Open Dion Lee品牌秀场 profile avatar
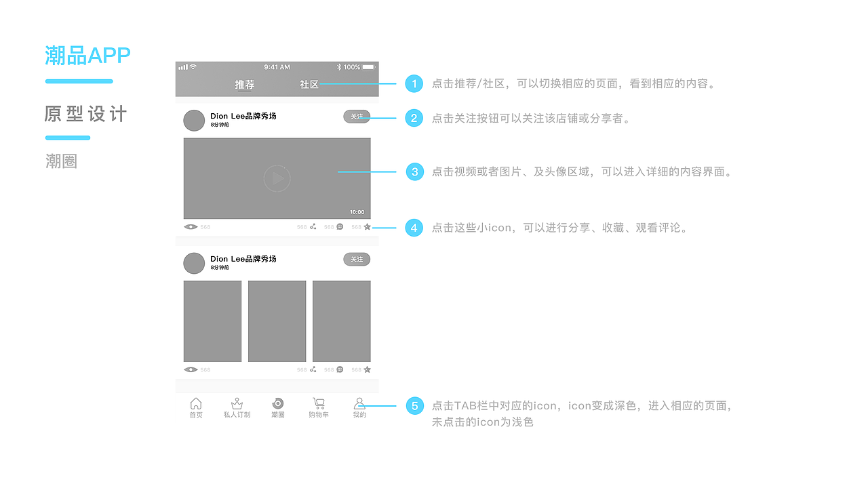The width and height of the screenshot is (868, 488). tap(194, 120)
